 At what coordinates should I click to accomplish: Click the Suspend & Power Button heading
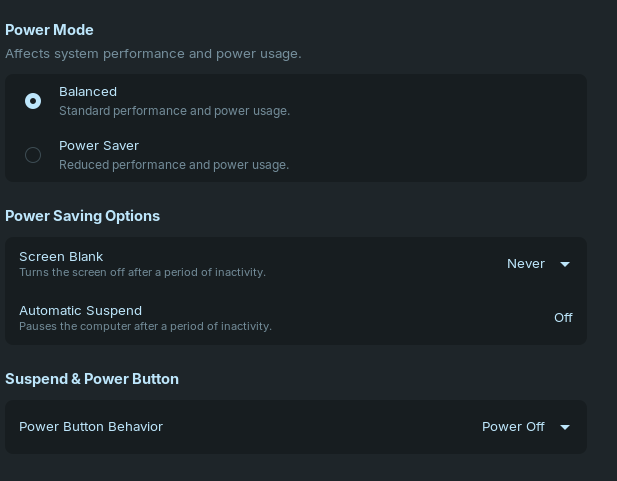click(x=92, y=379)
